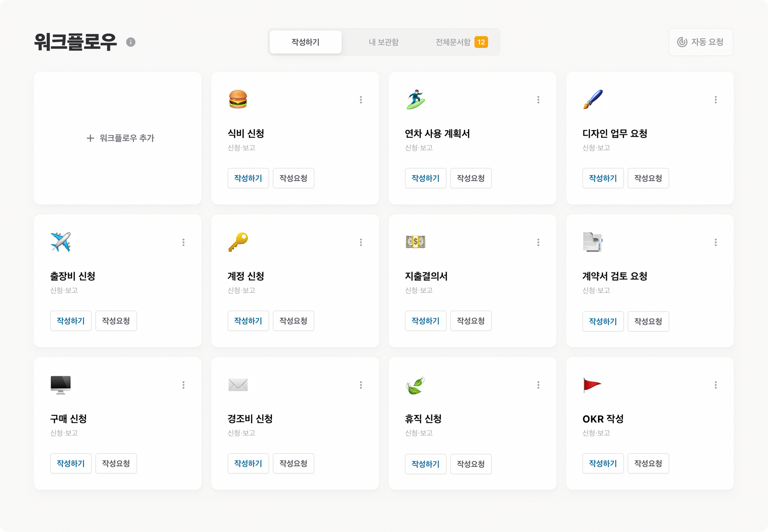The height and width of the screenshot is (532, 768).
Task: Click the paintbrush emoji on 디자인 업무 요청 card
Action: 593,99
